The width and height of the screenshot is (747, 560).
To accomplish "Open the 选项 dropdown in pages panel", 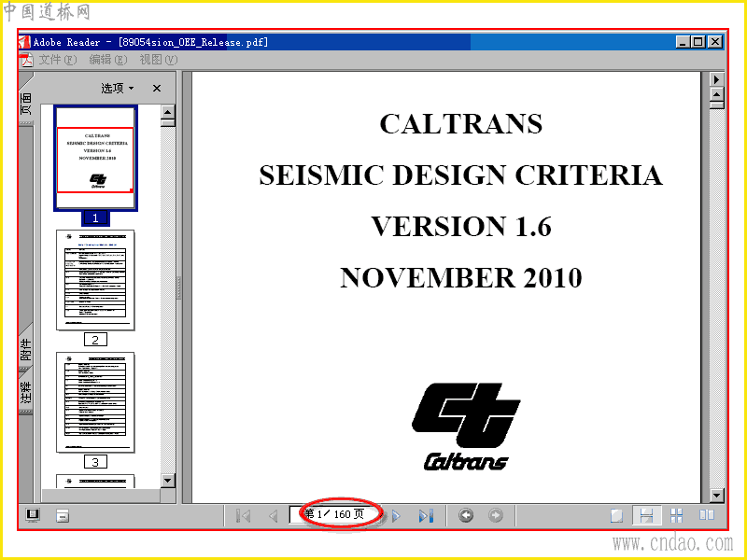I will 118,88.
